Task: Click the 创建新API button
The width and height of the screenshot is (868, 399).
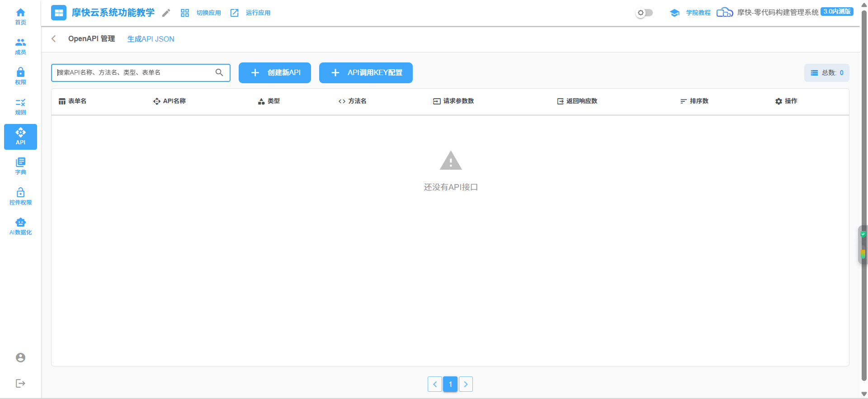Action: pos(275,73)
